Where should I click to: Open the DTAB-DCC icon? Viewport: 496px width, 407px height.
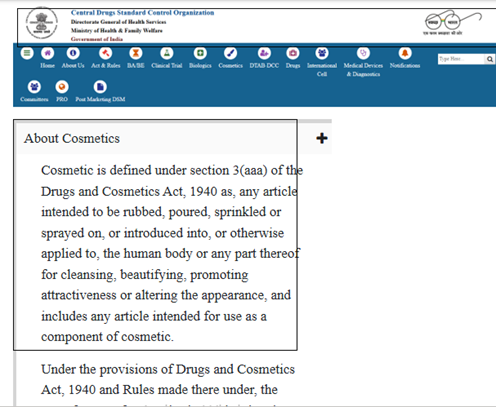point(264,53)
